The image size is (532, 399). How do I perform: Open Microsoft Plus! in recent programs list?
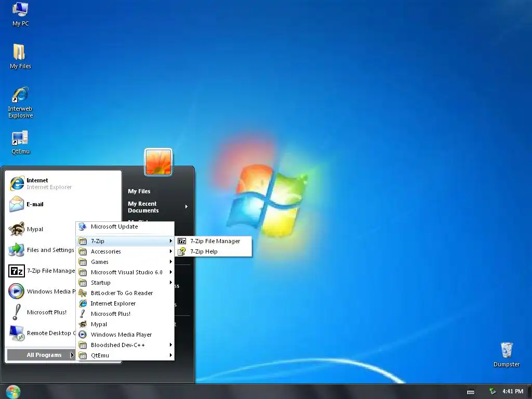point(42,312)
